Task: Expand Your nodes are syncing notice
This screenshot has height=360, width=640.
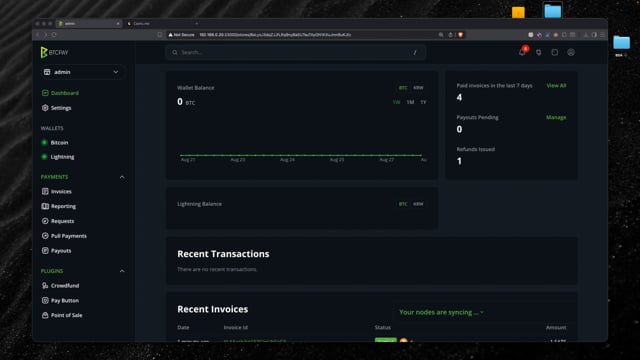Action: pyautogui.click(x=441, y=312)
